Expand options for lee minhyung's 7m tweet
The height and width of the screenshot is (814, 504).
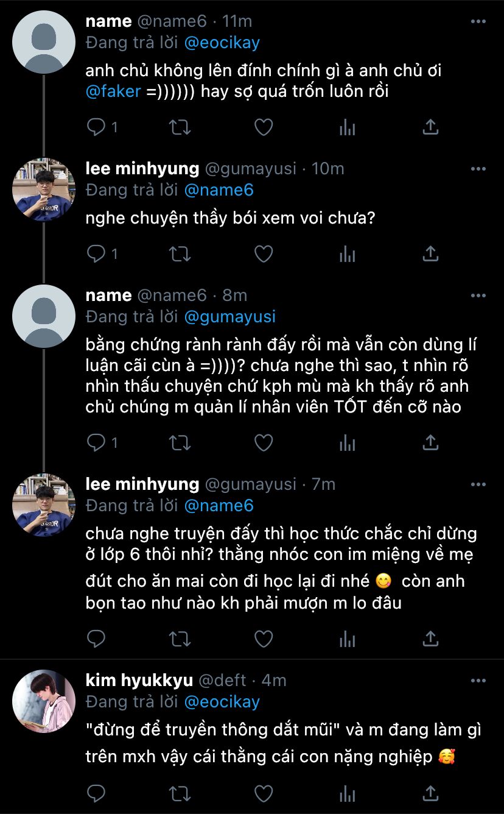(x=478, y=484)
